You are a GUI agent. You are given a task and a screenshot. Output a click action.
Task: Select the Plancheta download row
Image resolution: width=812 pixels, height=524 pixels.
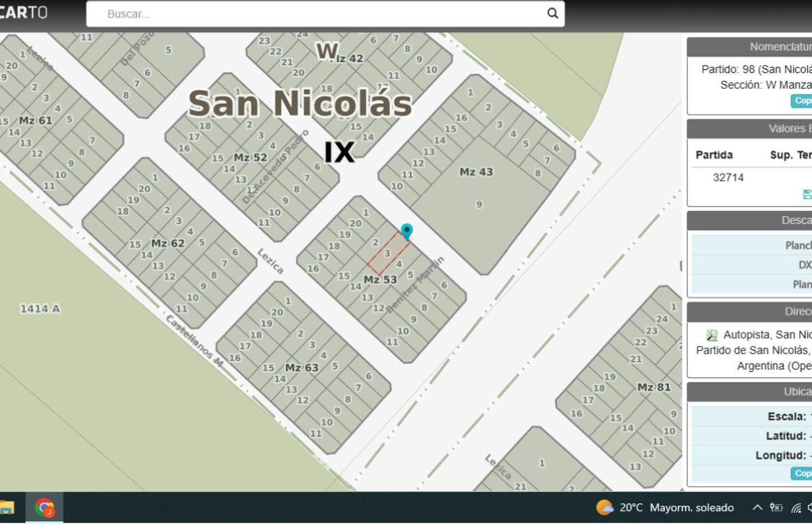751,245
